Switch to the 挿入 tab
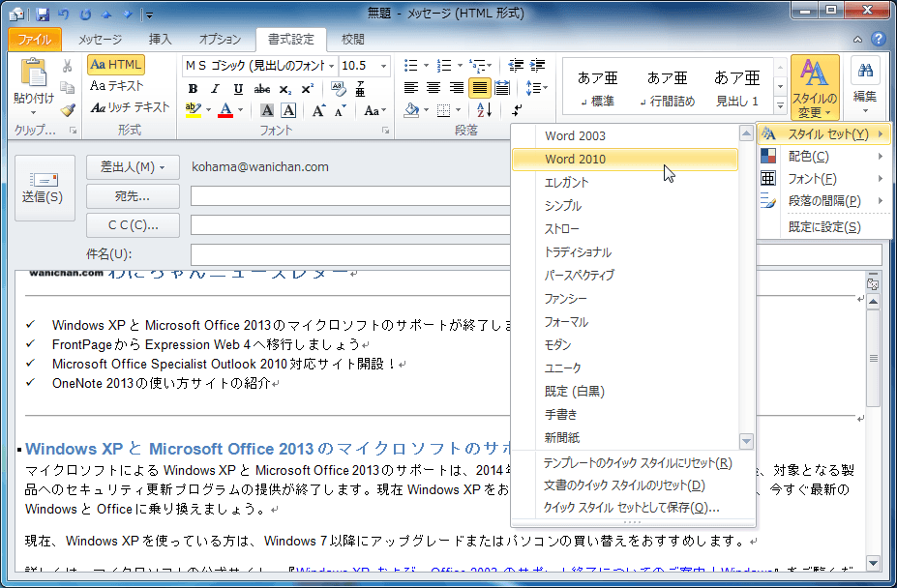This screenshot has width=897, height=588. 161,40
